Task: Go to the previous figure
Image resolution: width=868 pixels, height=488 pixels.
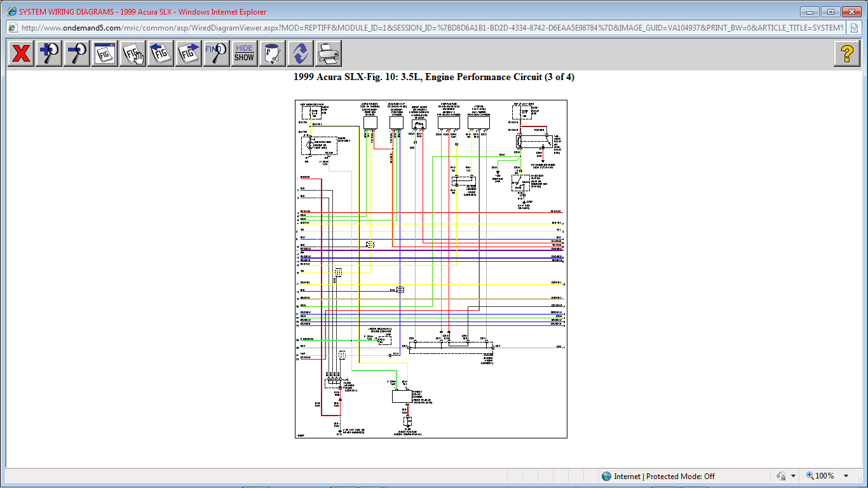Action: (161, 53)
